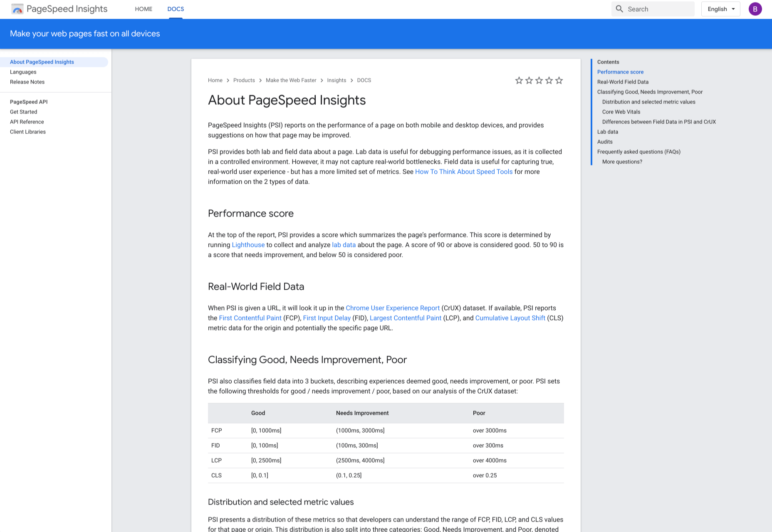Rate the page three stars
The image size is (772, 532).
coord(539,80)
